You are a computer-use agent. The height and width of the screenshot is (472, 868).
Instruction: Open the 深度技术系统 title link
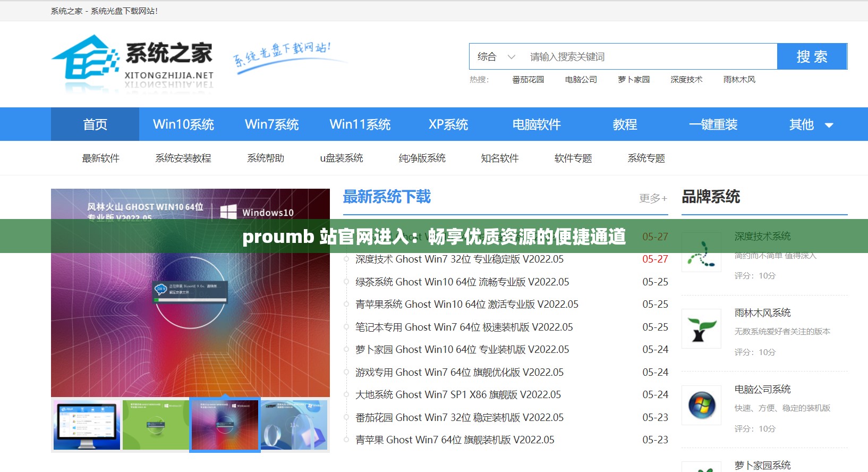(762, 236)
